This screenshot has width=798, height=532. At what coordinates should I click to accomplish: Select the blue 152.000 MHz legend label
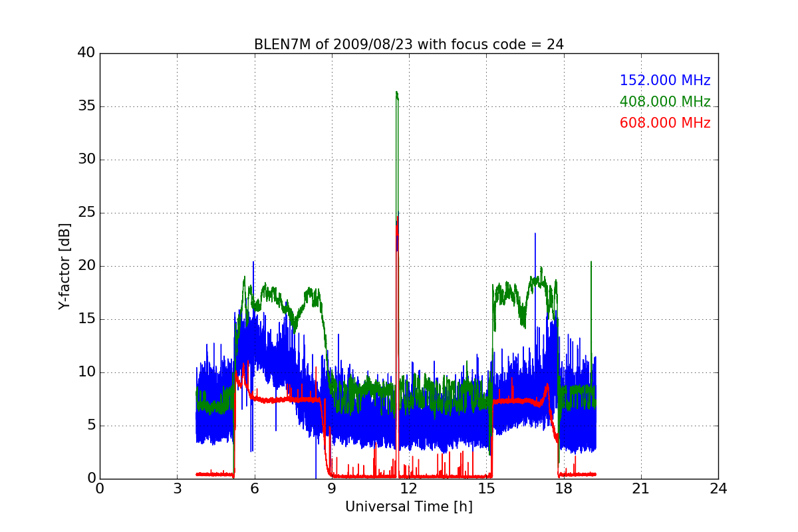coord(665,80)
